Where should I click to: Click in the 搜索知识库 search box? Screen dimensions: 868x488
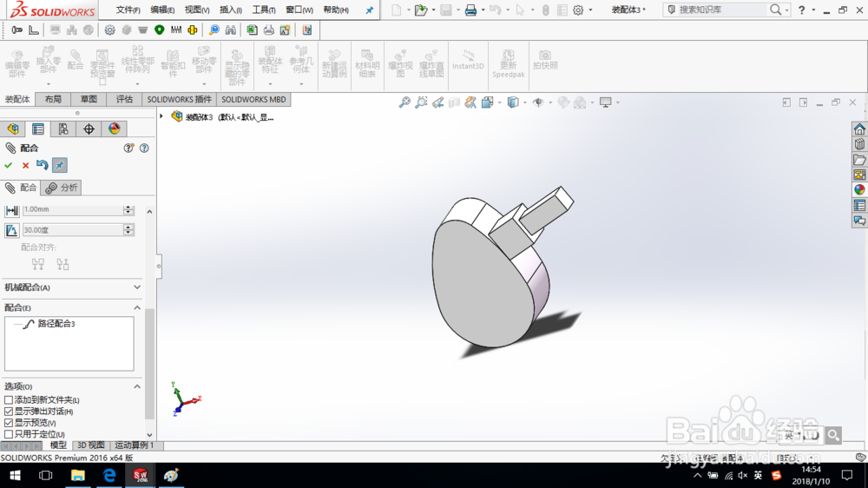(721, 10)
